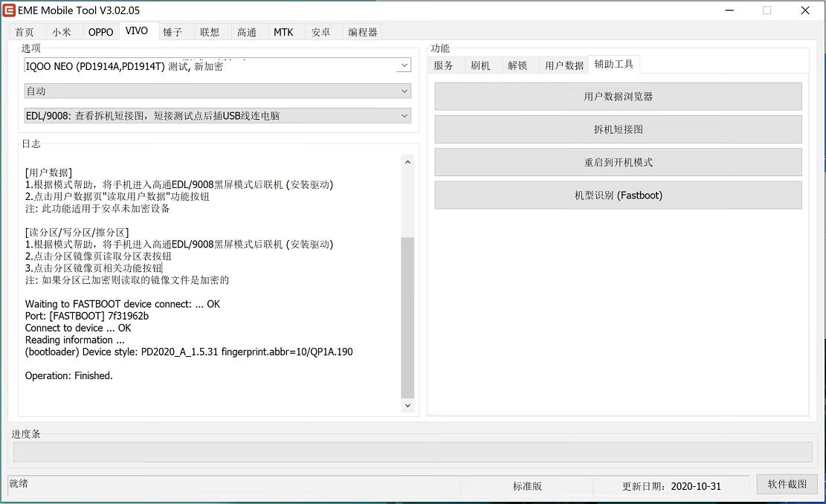Switch to the 高通 tab
The height and width of the screenshot is (504, 826).
coord(247,32)
